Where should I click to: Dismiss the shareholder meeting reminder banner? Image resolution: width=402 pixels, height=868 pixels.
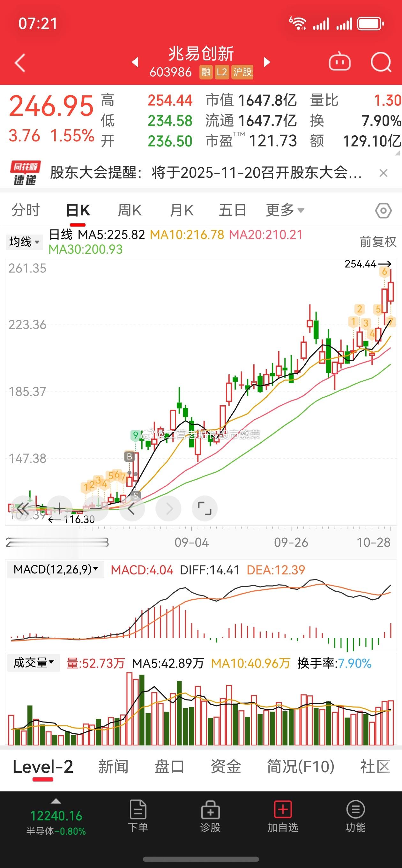[383, 173]
